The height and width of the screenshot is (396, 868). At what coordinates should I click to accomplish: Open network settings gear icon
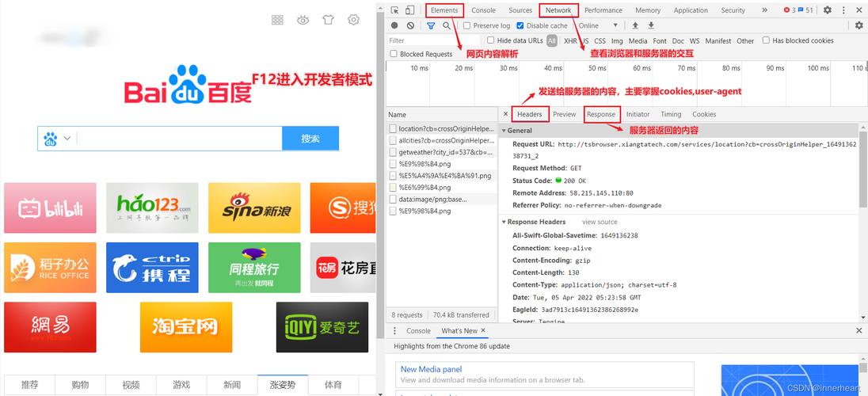[858, 25]
